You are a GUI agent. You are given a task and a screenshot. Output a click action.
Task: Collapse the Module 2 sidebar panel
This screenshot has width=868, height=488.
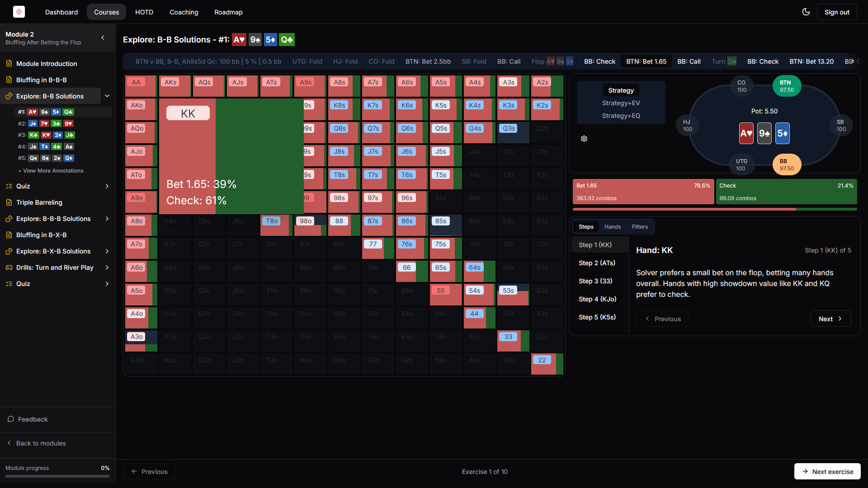[x=102, y=38]
